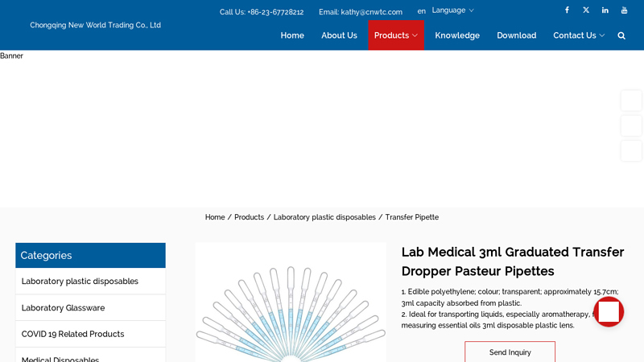Click the search magnifier icon
The height and width of the screenshot is (362, 644).
pyautogui.click(x=621, y=35)
